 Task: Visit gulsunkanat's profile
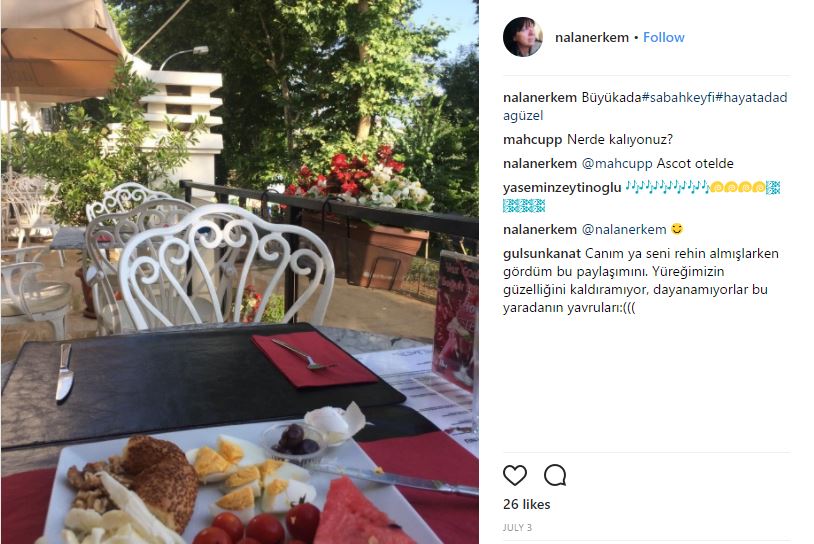pos(542,254)
